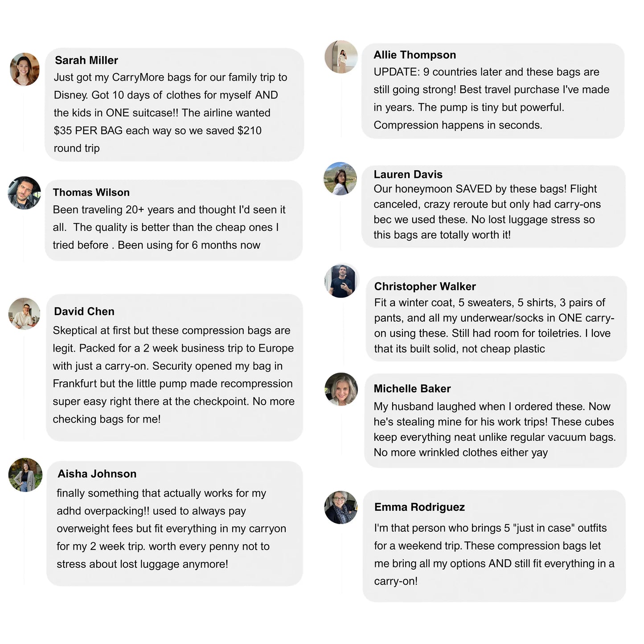This screenshot has height=644, width=644.
Task: Click the Sarah Miller name heading
Action: tap(86, 60)
